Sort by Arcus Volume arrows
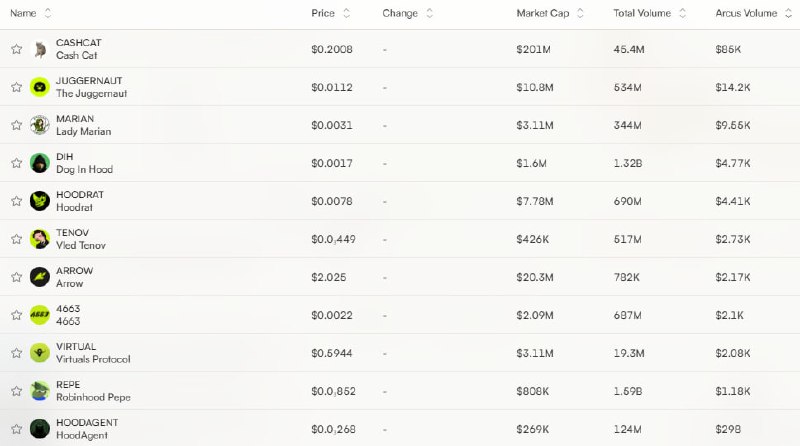Image resolution: width=800 pixels, height=446 pixels. pos(788,13)
